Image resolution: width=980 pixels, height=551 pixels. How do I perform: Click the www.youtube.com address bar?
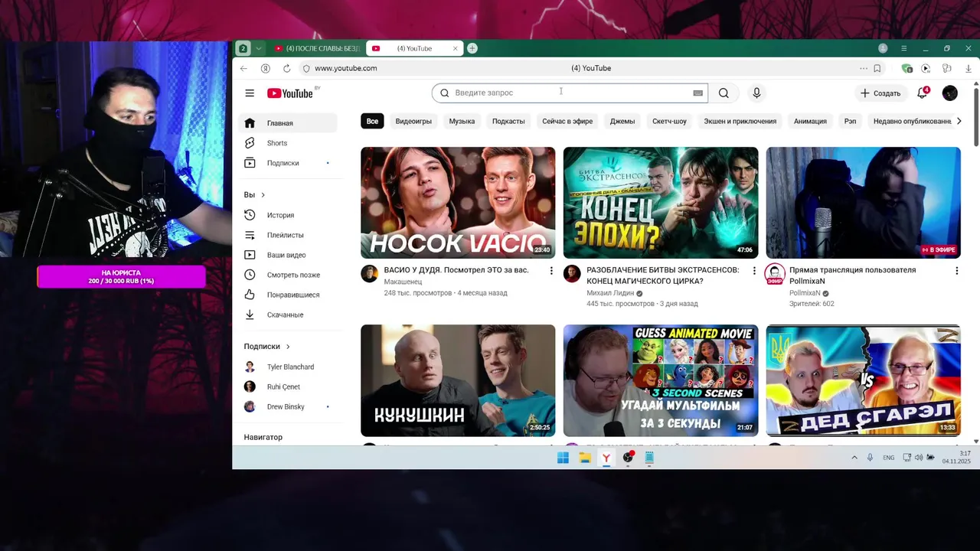click(x=346, y=68)
